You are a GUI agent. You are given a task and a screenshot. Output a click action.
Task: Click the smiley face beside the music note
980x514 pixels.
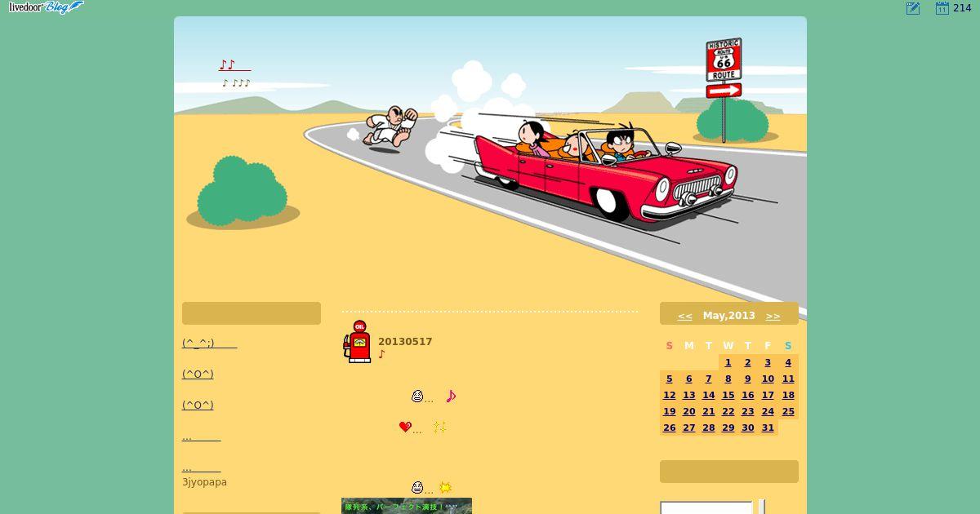click(x=417, y=396)
